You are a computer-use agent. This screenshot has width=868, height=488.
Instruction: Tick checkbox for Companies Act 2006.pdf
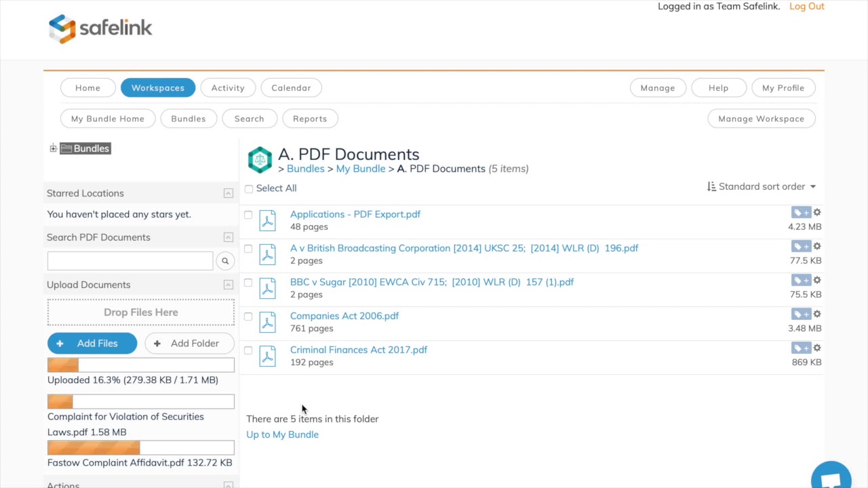point(248,317)
